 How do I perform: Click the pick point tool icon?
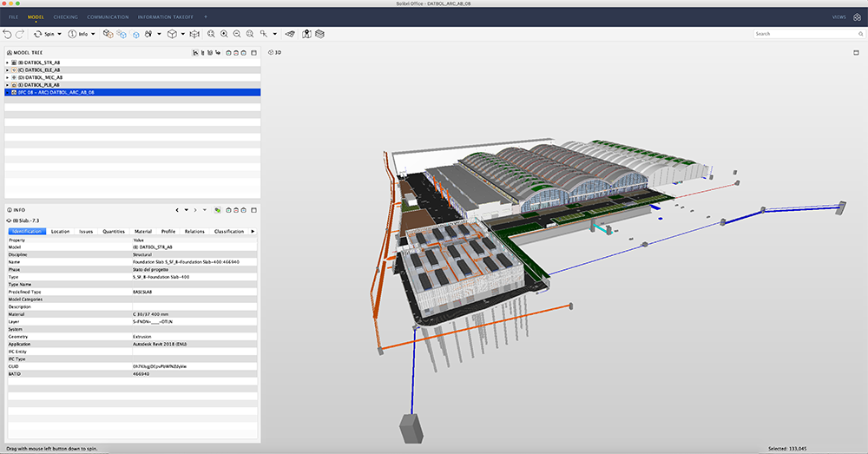pos(264,34)
